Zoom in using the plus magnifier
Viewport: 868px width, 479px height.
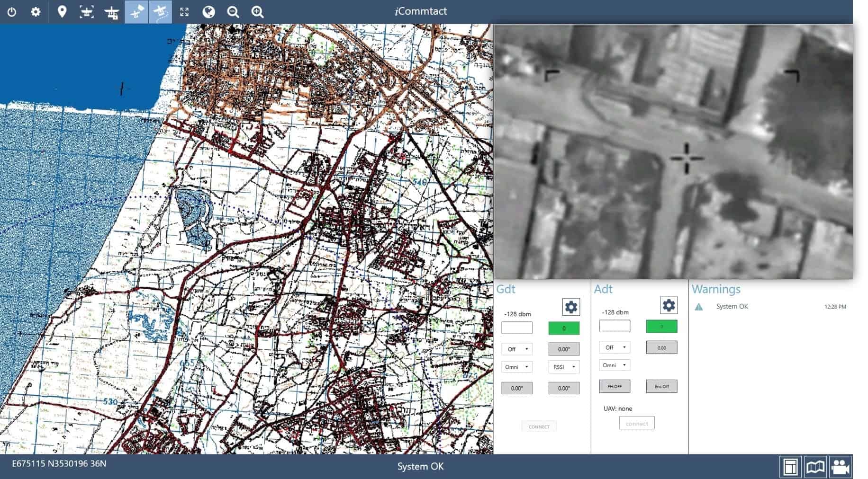(257, 12)
